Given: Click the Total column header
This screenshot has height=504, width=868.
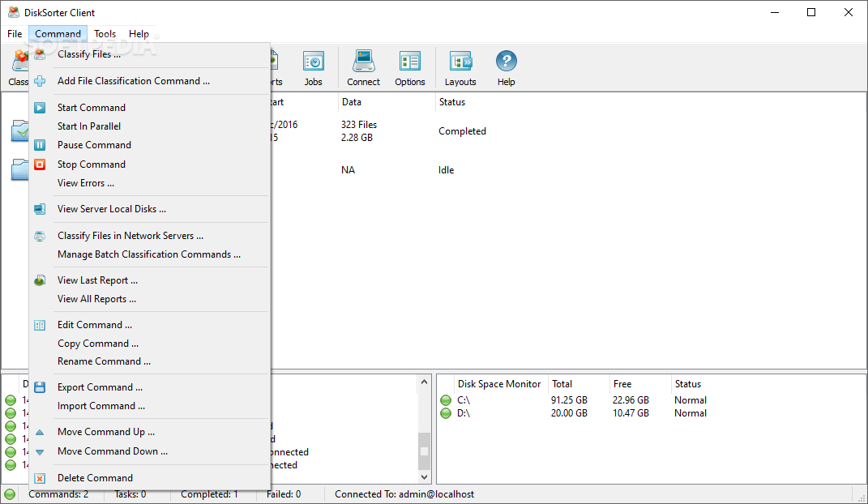Looking at the screenshot, I should 562,384.
